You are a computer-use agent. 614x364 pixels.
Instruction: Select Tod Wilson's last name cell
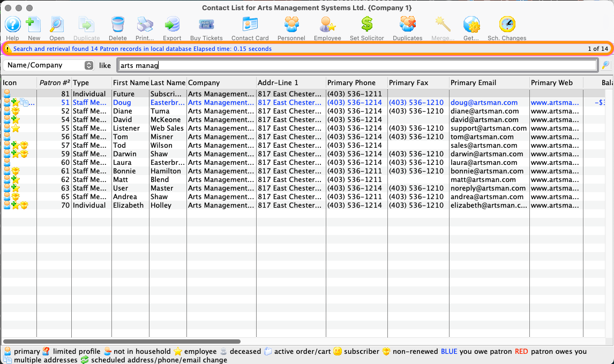(x=168, y=146)
